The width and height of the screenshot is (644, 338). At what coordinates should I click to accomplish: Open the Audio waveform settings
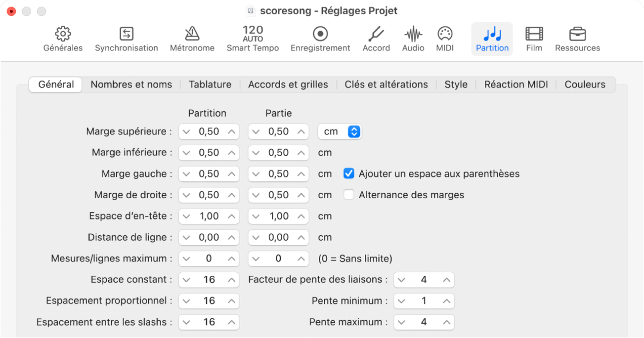[x=413, y=39]
